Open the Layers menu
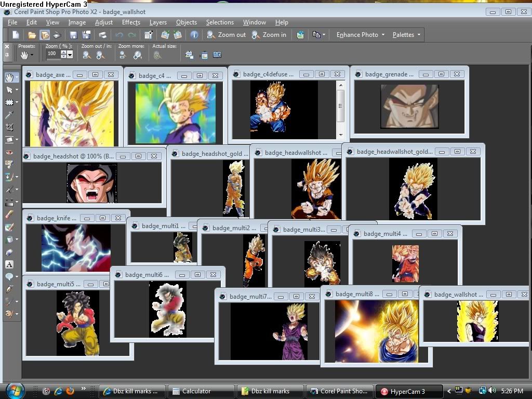 (158, 22)
